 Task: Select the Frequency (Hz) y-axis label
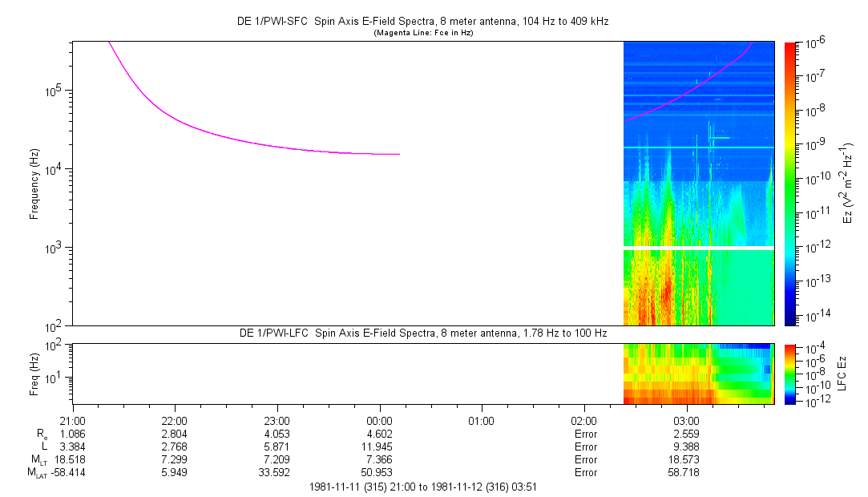pos(34,184)
